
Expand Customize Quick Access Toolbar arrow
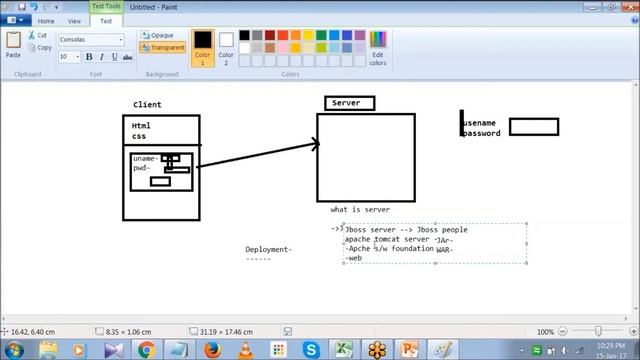pyautogui.click(x=57, y=7)
